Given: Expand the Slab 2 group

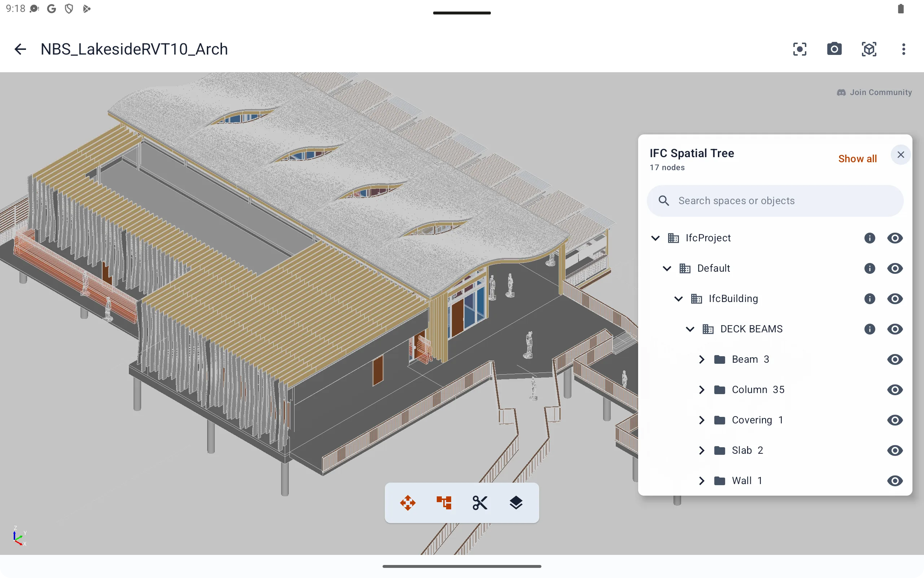Looking at the screenshot, I should [x=701, y=450].
